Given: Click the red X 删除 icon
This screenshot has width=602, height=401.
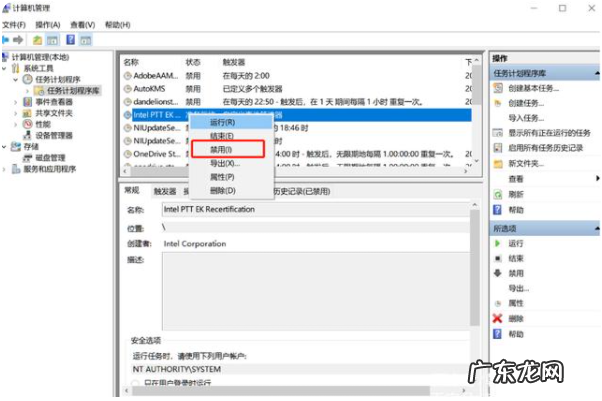Looking at the screenshot, I should (498, 318).
